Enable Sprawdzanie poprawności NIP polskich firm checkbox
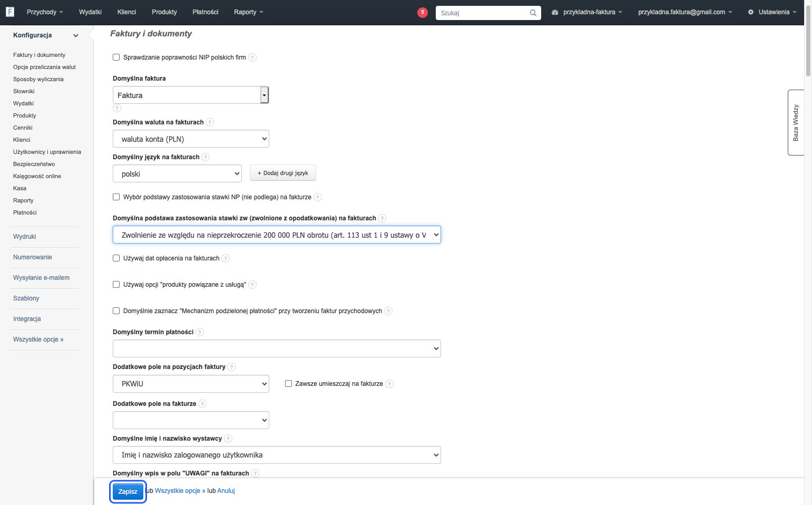 point(116,57)
